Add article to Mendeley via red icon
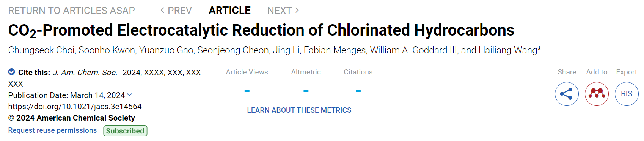Image resolution: width=644 pixels, height=141 pixels. pos(597,94)
